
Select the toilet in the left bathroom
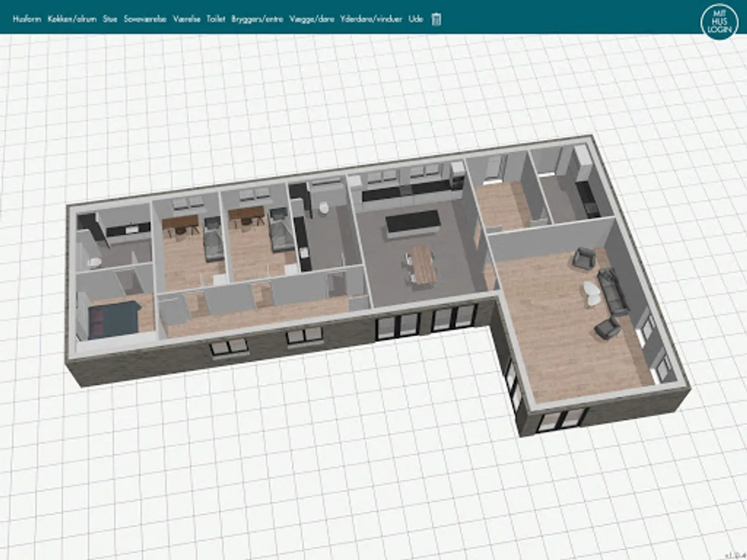tap(93, 263)
